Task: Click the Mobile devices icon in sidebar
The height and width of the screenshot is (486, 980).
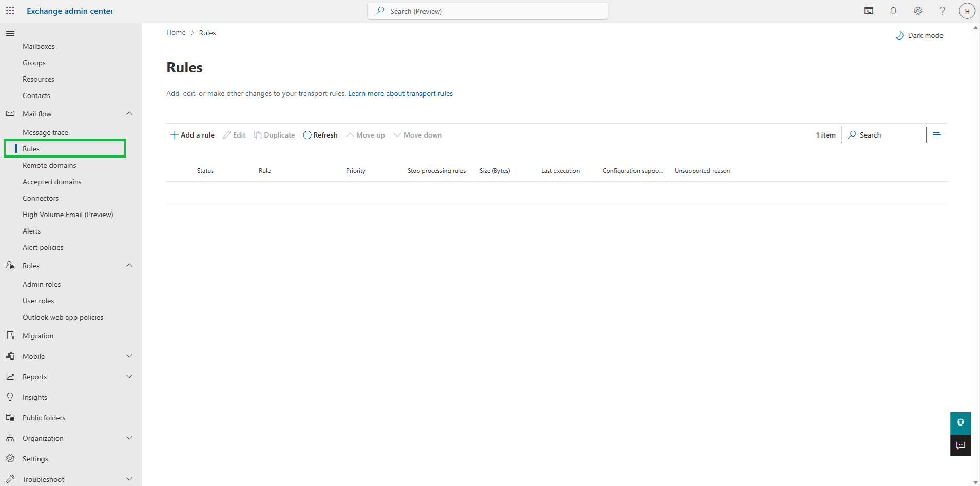Action: [10, 356]
